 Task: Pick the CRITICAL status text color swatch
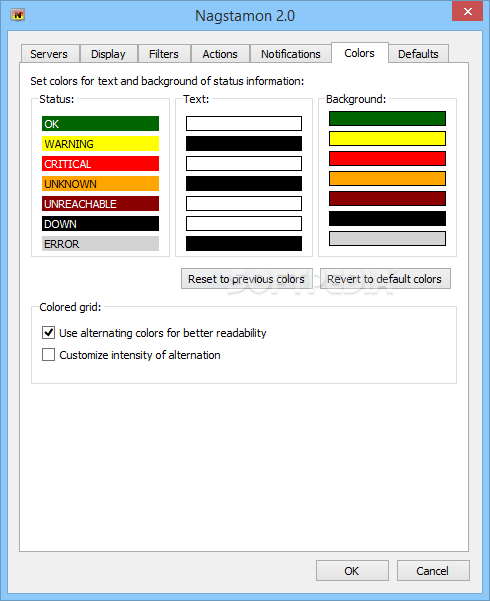[x=244, y=163]
